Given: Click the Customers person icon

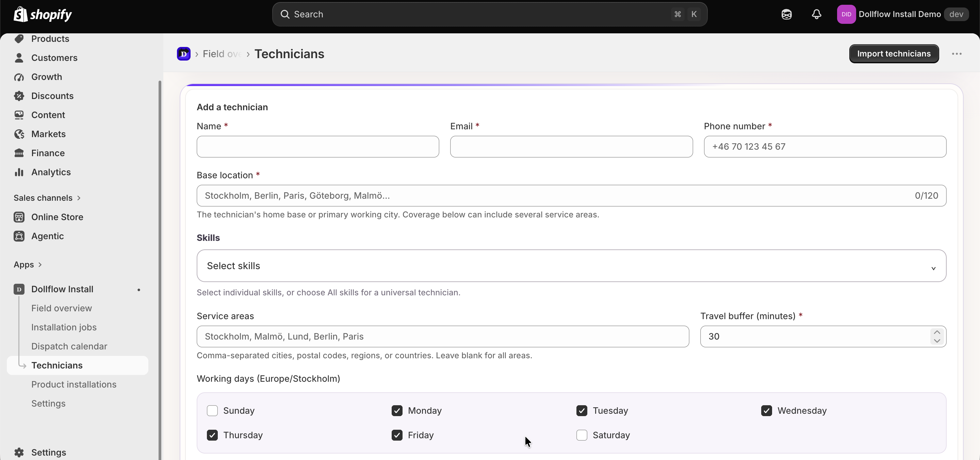Looking at the screenshot, I should pyautogui.click(x=19, y=58).
